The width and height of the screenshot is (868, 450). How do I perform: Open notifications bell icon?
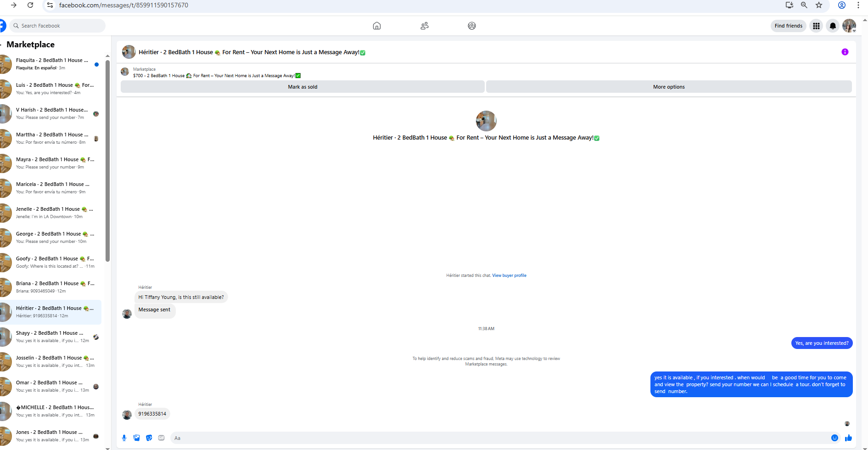click(x=833, y=26)
